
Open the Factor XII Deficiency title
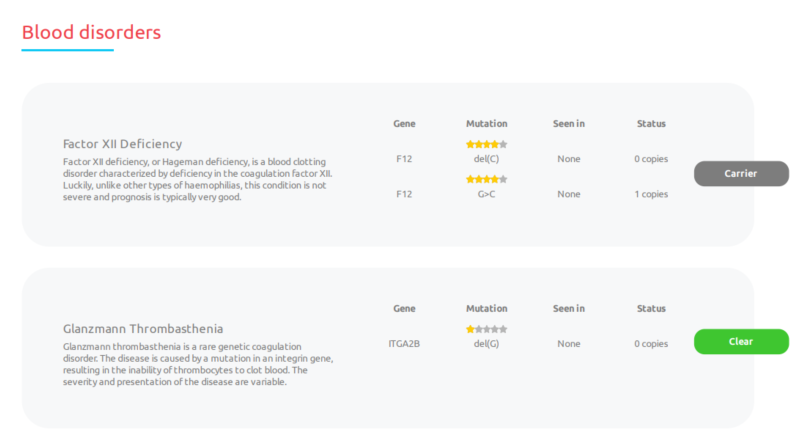(122, 144)
